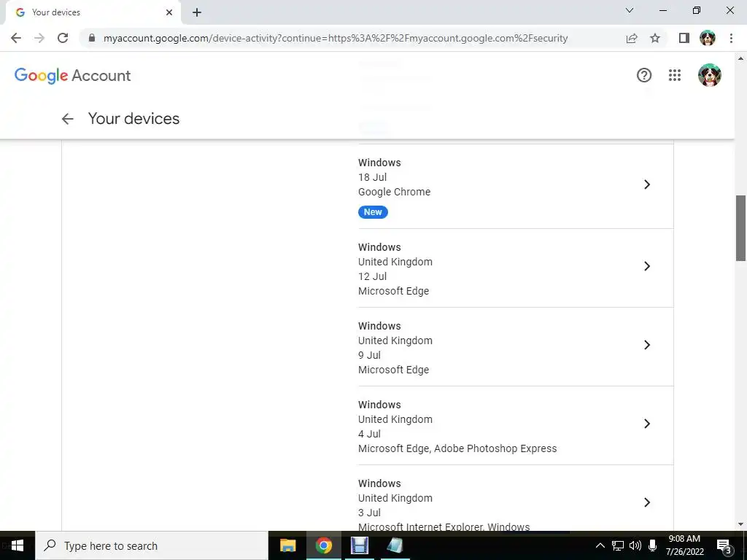Open Chrome three-dot menu
The image size is (747, 560).
(731, 38)
